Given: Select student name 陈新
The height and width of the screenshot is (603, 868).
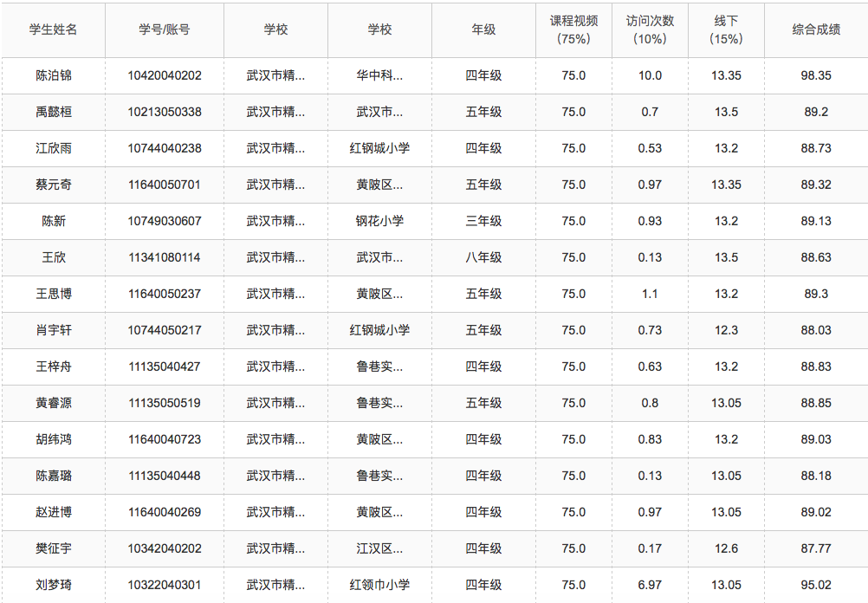Looking at the screenshot, I should click(54, 221).
